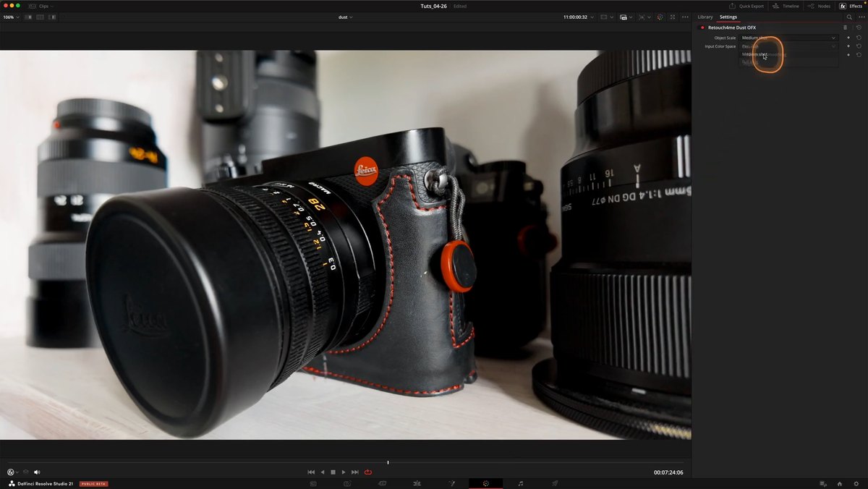868x489 pixels.
Task: Open the Fairlight music note page
Action: 520,483
